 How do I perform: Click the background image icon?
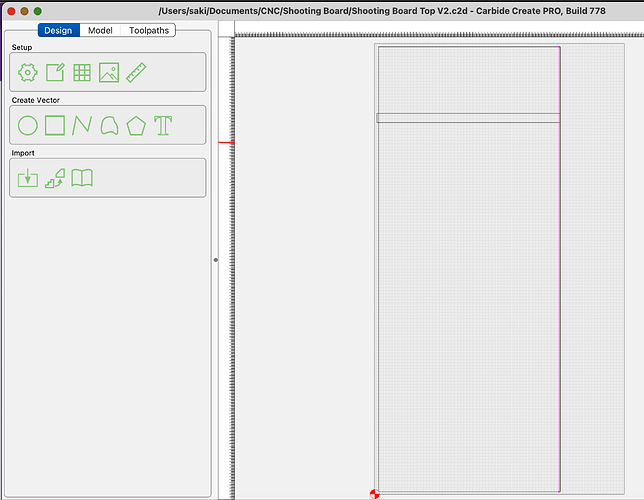pos(109,72)
